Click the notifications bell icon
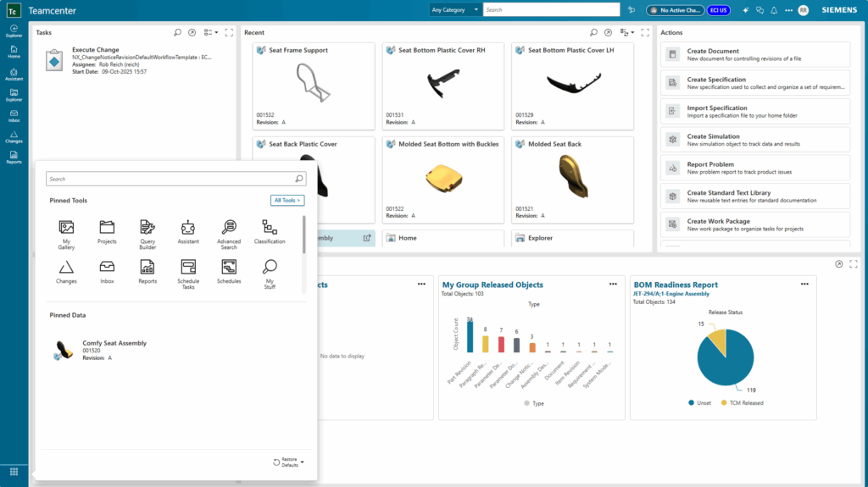This screenshot has height=487, width=868. [773, 10]
